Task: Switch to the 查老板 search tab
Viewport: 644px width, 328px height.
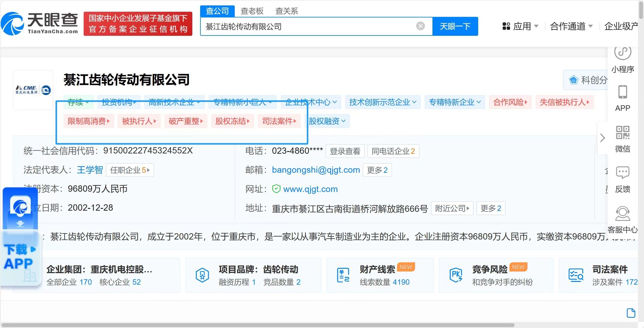Action: 252,11
